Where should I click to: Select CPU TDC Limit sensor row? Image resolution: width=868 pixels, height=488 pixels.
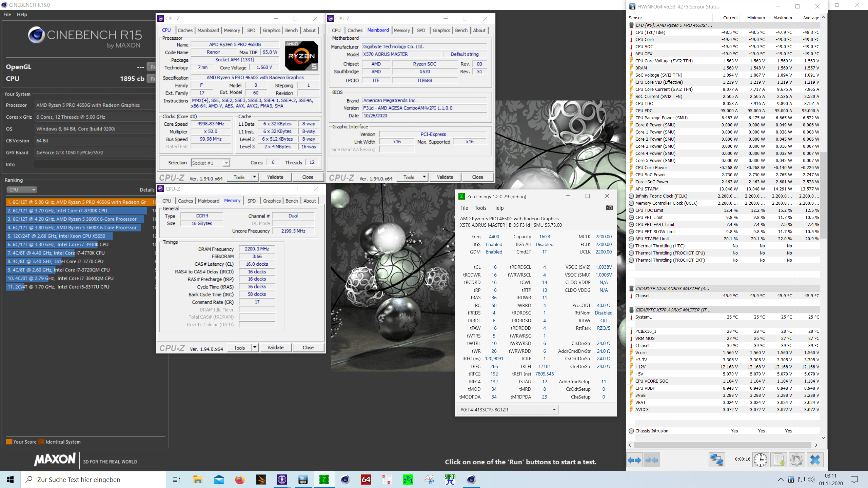[x=724, y=210]
